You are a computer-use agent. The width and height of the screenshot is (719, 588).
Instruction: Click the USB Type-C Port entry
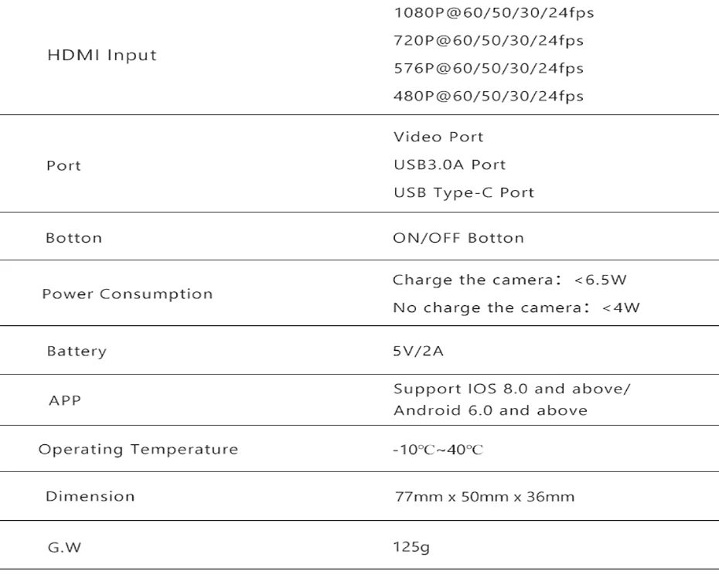tap(464, 193)
